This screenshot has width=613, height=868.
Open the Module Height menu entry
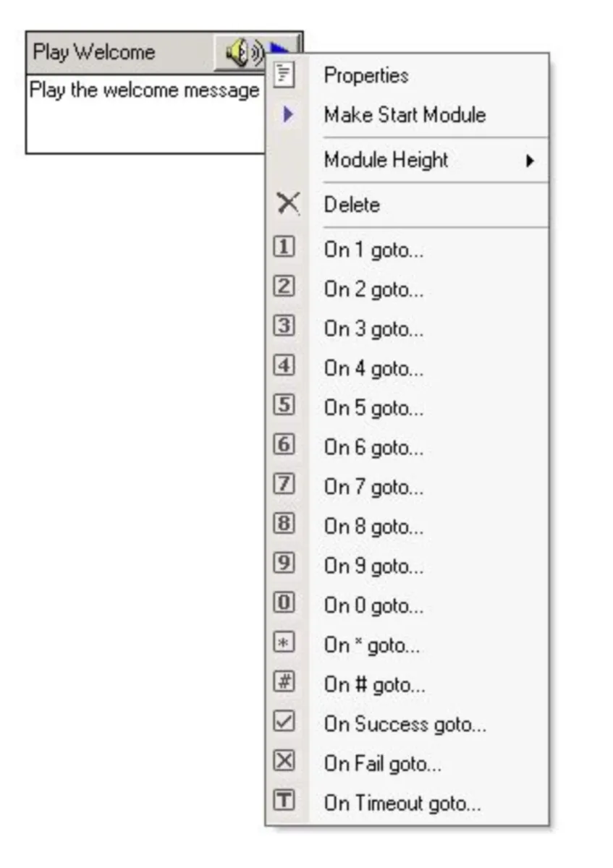coord(386,160)
